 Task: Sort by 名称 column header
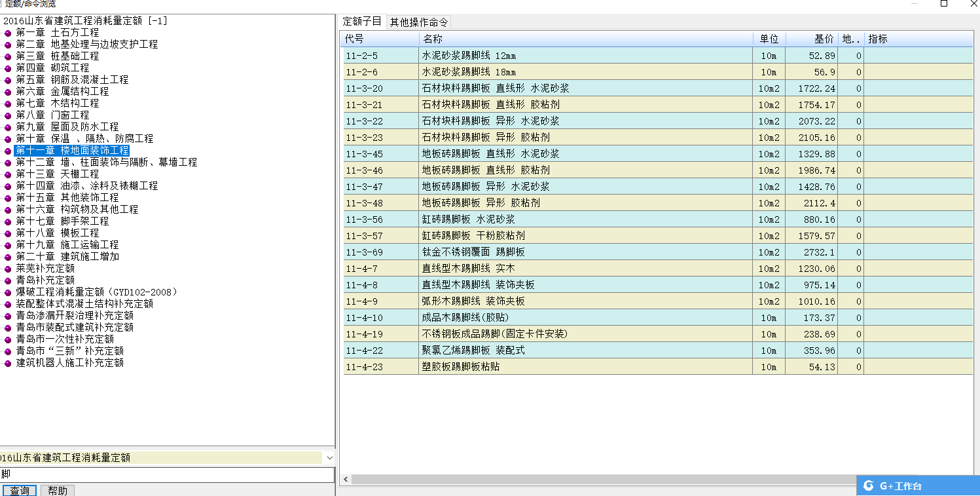pyautogui.click(x=586, y=39)
